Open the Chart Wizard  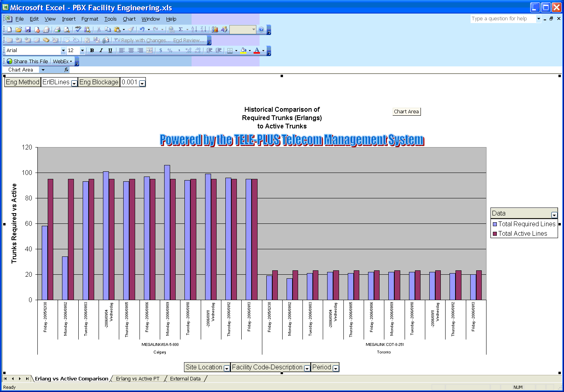(215, 29)
